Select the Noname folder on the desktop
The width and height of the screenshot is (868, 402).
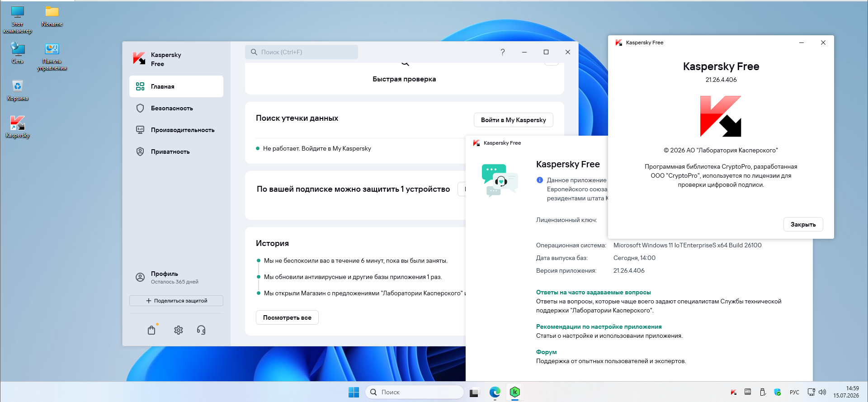click(x=52, y=15)
